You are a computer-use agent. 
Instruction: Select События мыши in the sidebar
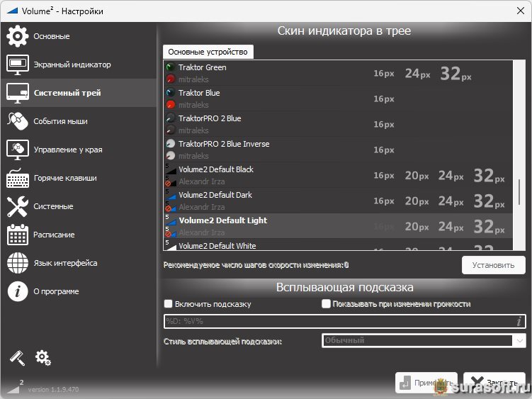pos(60,121)
